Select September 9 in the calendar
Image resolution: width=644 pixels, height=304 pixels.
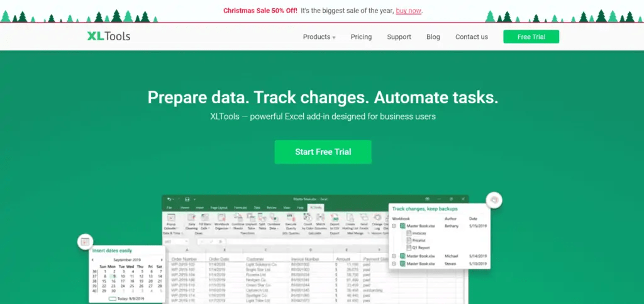pyautogui.click(x=114, y=276)
